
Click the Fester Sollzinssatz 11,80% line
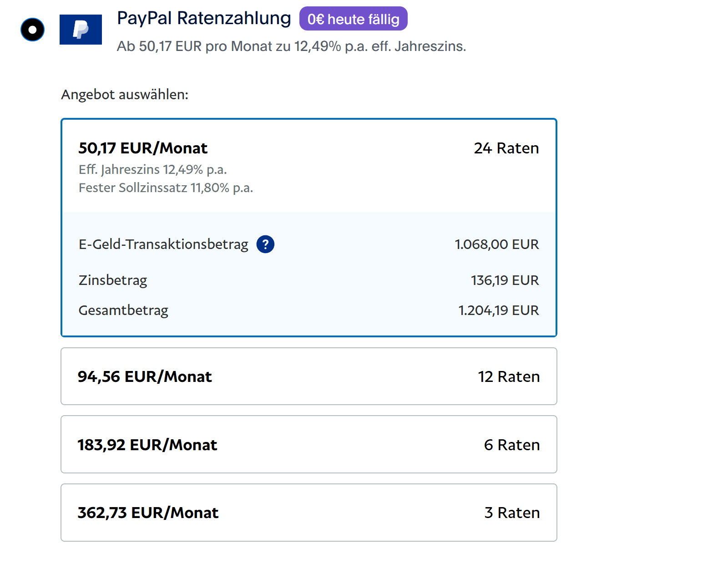[166, 188]
